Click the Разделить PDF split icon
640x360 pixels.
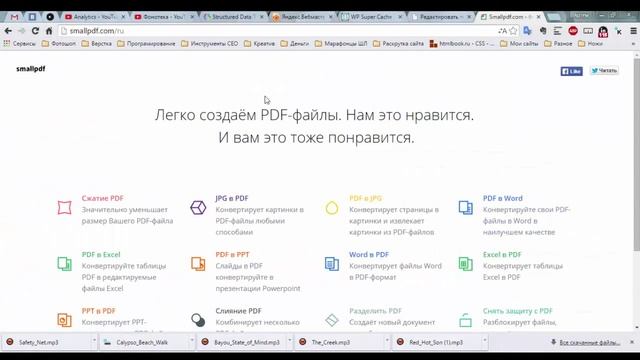332,320
